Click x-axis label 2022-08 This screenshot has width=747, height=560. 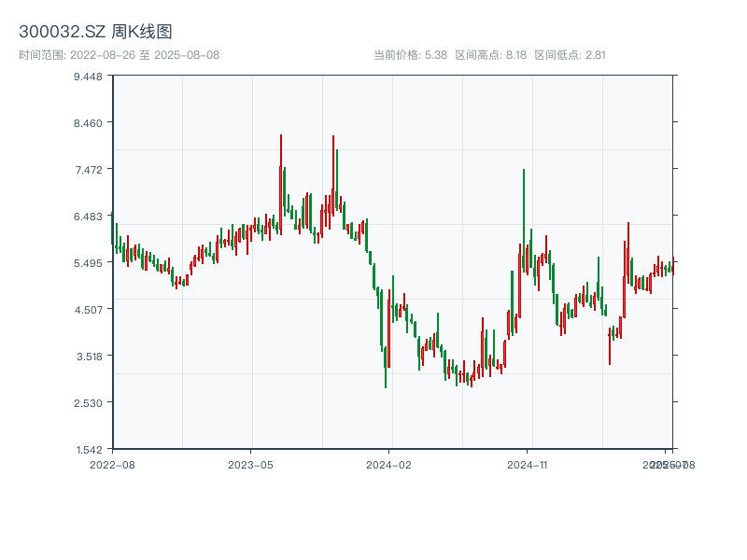tap(112, 465)
